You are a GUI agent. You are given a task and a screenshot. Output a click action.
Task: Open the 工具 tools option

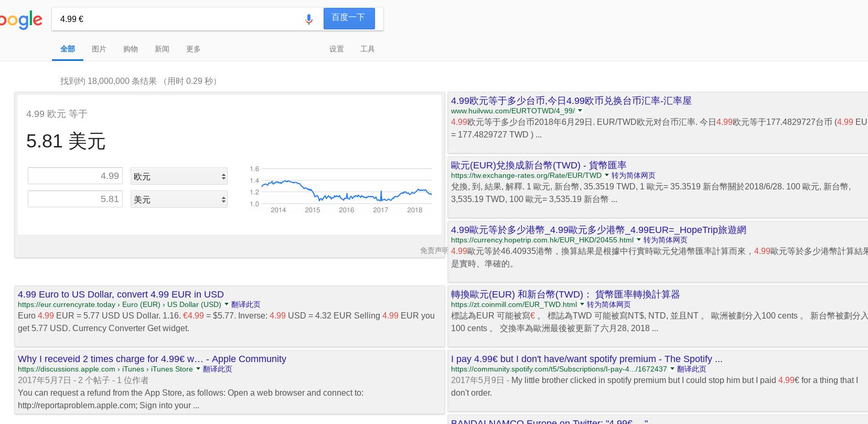click(368, 49)
